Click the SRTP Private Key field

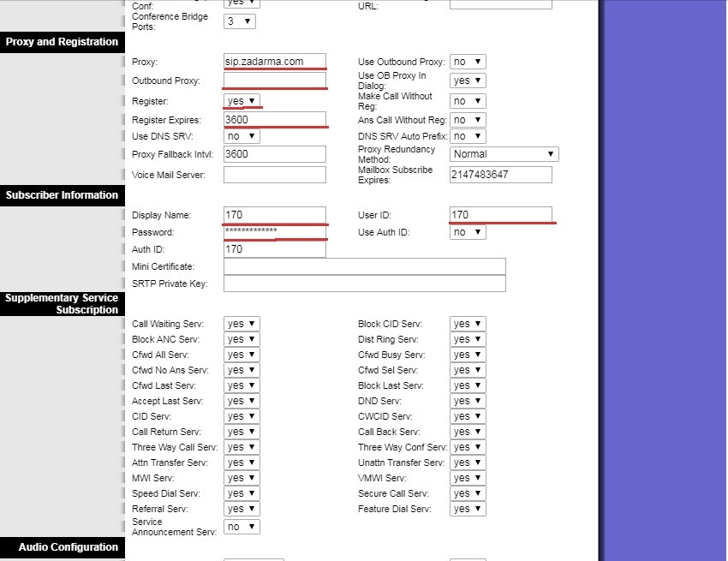point(365,283)
